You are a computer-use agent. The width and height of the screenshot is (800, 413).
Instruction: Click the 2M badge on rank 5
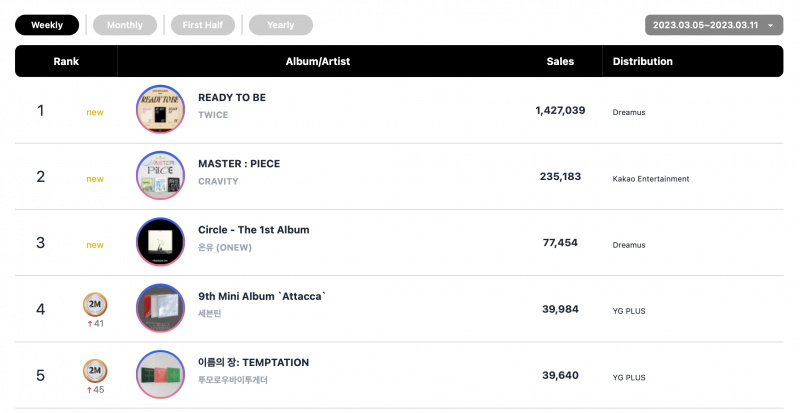tap(95, 371)
